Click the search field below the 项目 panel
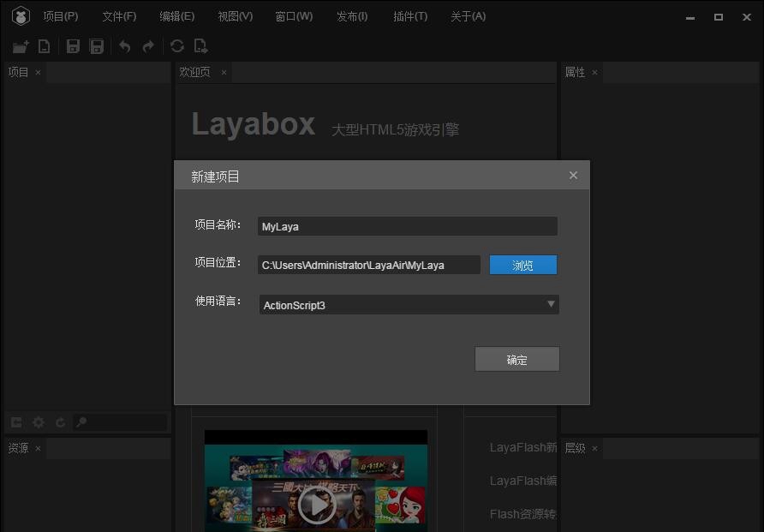 [121, 421]
